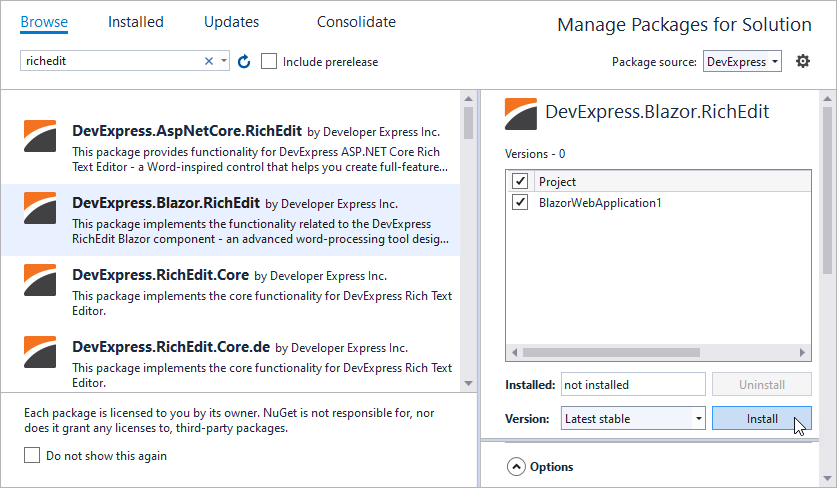The height and width of the screenshot is (488, 837).
Task: Click DevExpress.Blazor.RichEdit list item logo
Action: click(x=40, y=208)
